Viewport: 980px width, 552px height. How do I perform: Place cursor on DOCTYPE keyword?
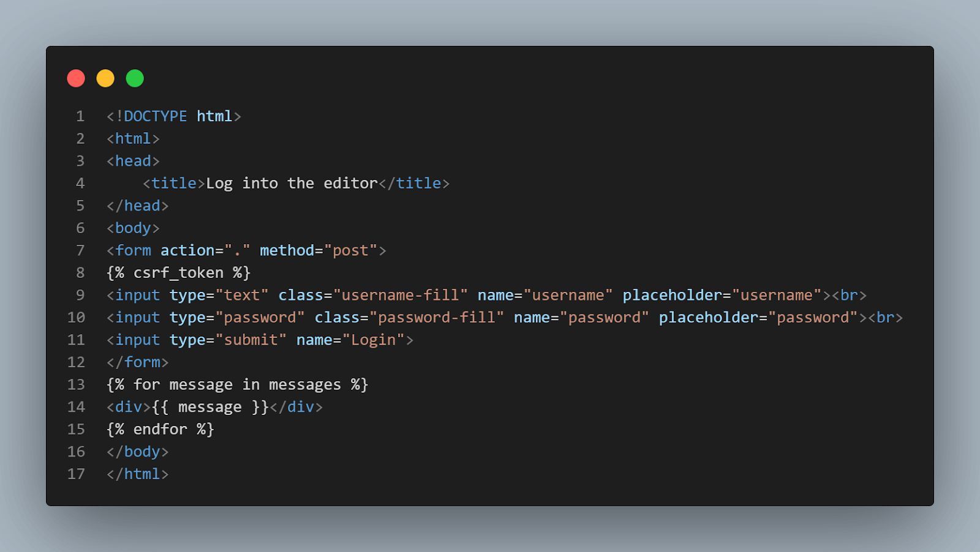156,116
